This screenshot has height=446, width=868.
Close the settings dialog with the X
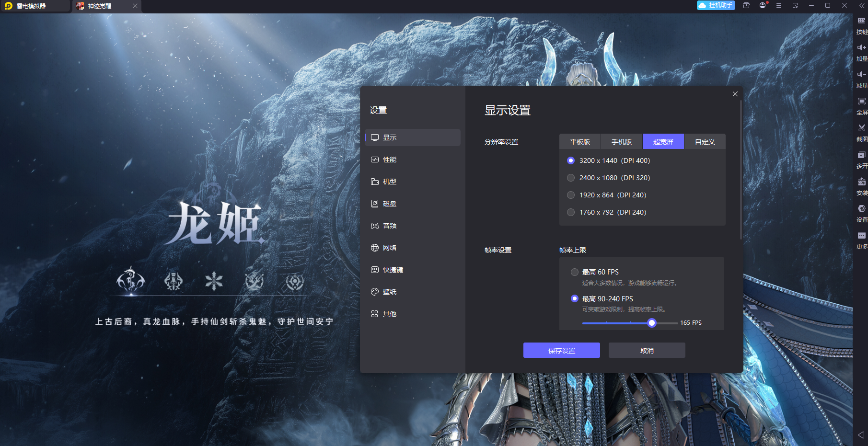(x=735, y=94)
